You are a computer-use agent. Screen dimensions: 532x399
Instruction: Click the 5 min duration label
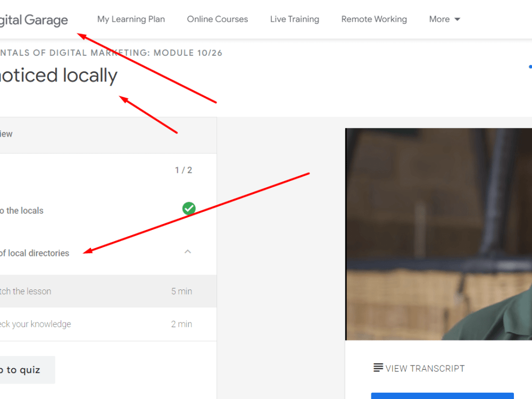pyautogui.click(x=181, y=291)
